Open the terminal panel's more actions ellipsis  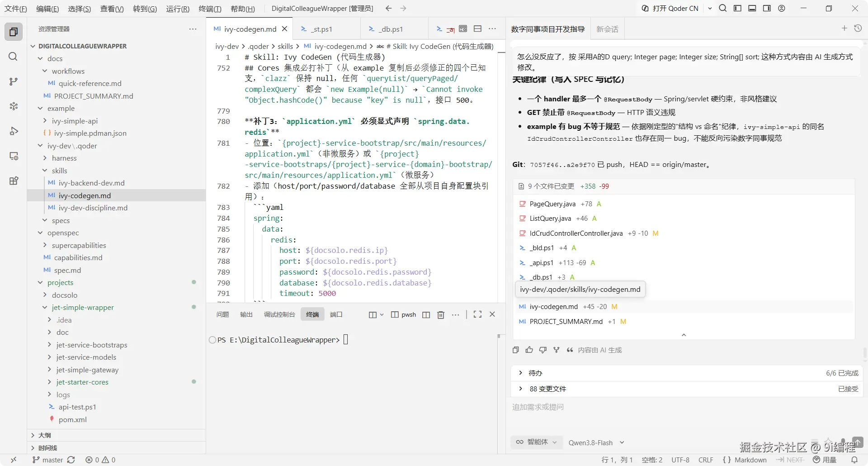(x=455, y=314)
